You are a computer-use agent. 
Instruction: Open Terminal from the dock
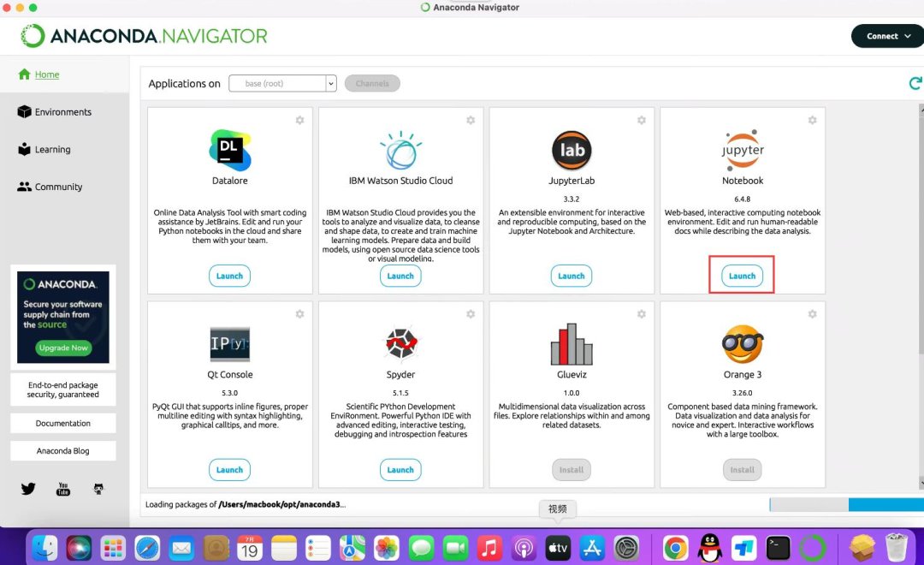click(778, 548)
